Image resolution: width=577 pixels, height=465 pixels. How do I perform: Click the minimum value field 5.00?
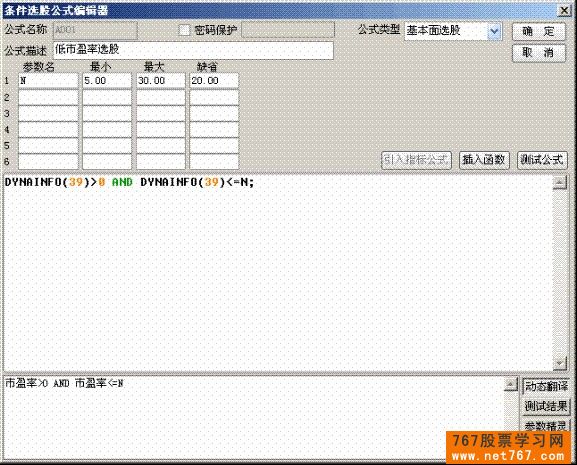pyautogui.click(x=107, y=81)
